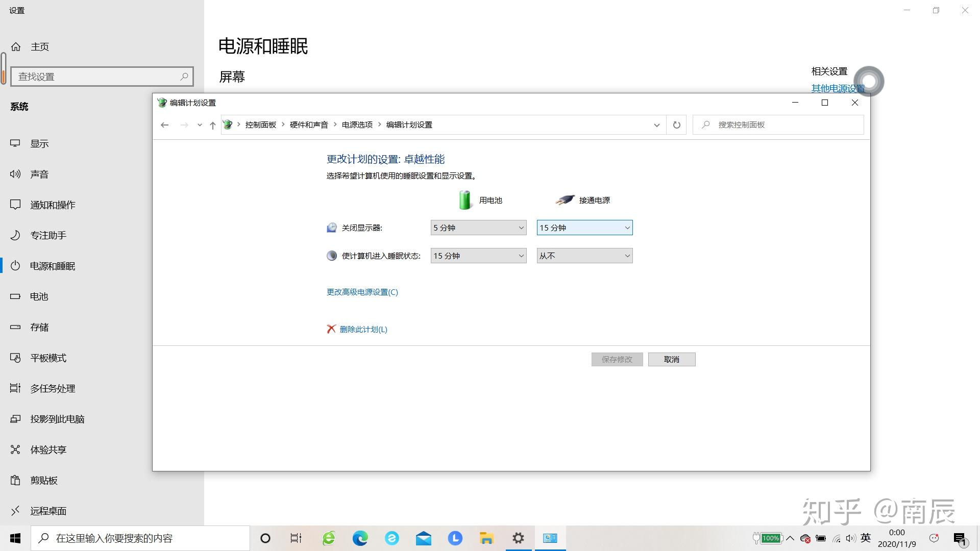The width and height of the screenshot is (980, 551).
Task: Click 硬件和声音 in the breadcrumb path
Action: pyautogui.click(x=309, y=125)
